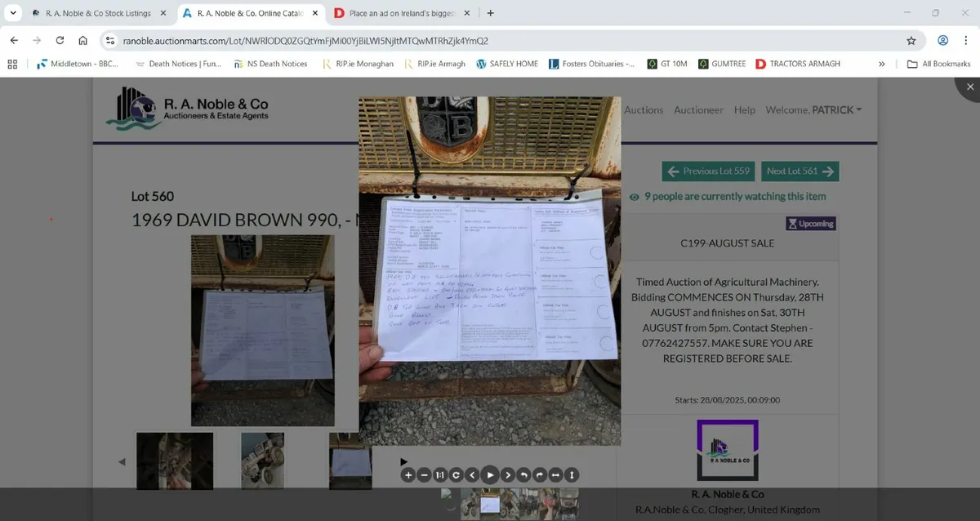Open the Welcome, PATRICK account dropdown
The width and height of the screenshot is (980, 521).
(x=813, y=109)
